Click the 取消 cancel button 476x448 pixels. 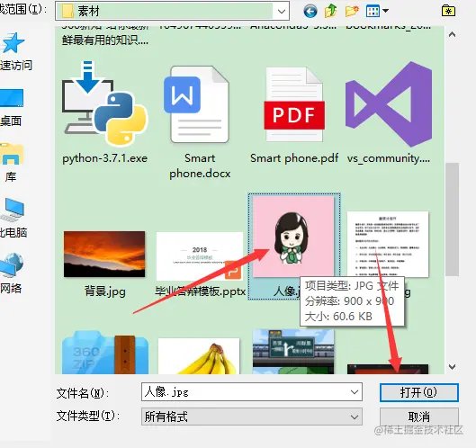[419, 417]
